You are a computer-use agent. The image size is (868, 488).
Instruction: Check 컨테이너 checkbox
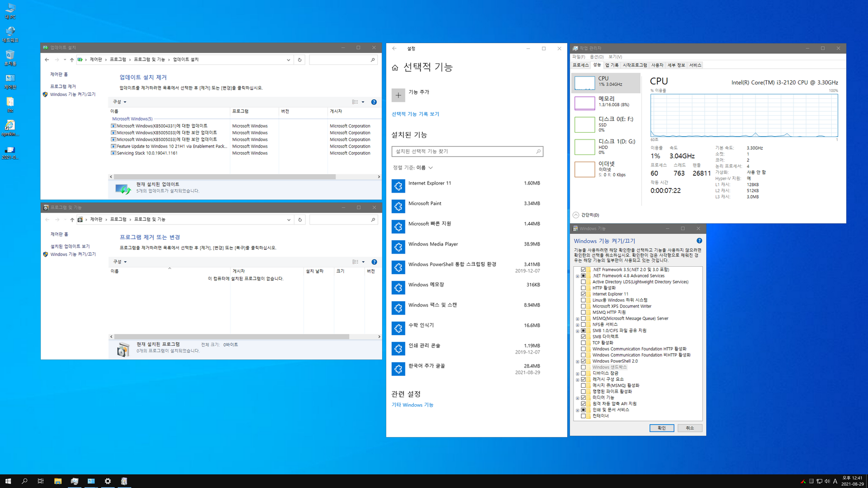pyautogui.click(x=583, y=416)
